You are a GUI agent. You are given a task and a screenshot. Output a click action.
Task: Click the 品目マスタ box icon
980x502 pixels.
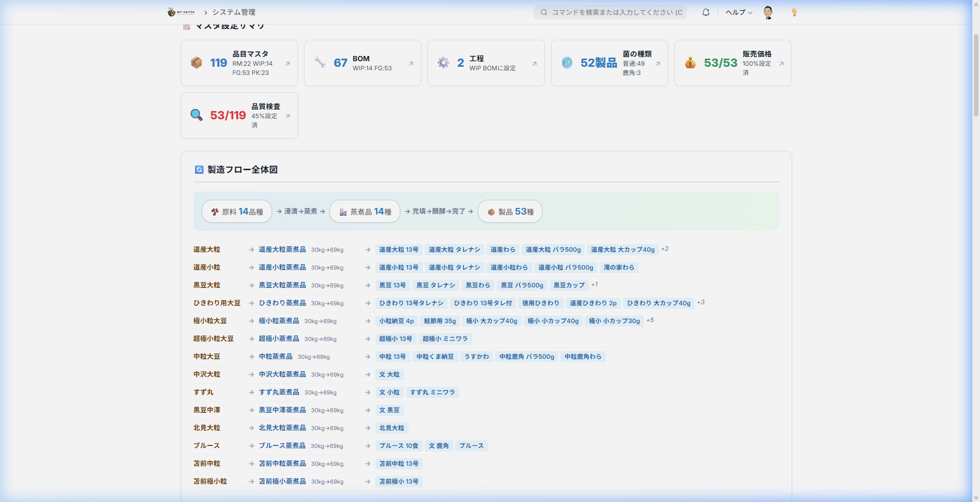click(x=197, y=63)
